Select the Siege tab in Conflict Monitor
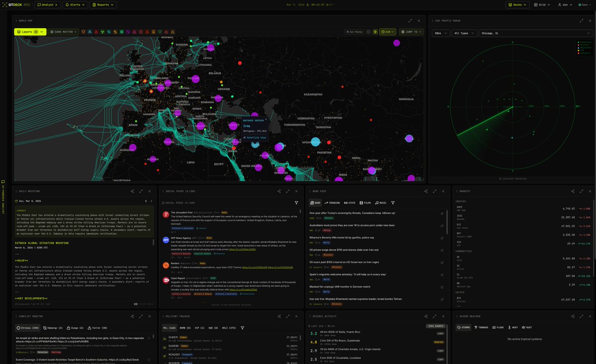 pos(75,328)
